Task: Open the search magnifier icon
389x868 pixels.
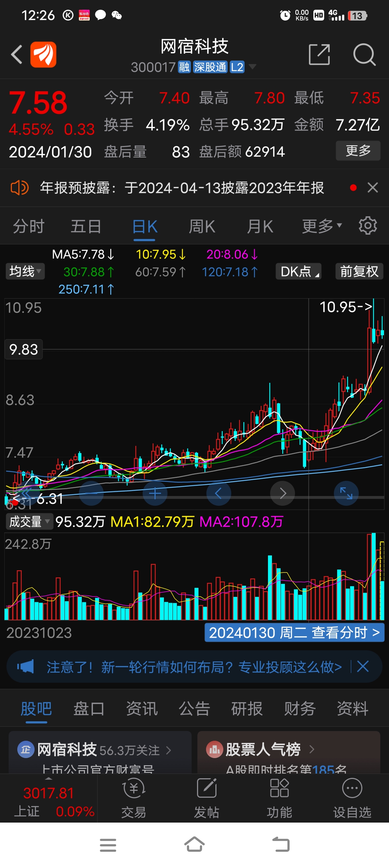Action: click(x=364, y=54)
